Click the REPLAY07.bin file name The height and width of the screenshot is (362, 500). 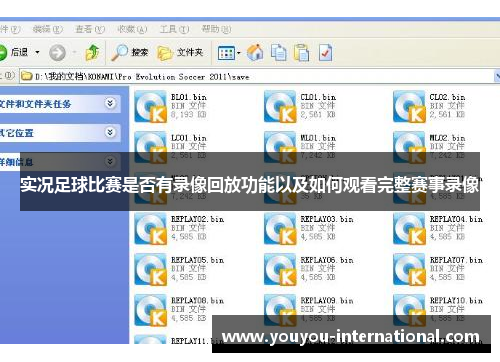click(x=456, y=260)
